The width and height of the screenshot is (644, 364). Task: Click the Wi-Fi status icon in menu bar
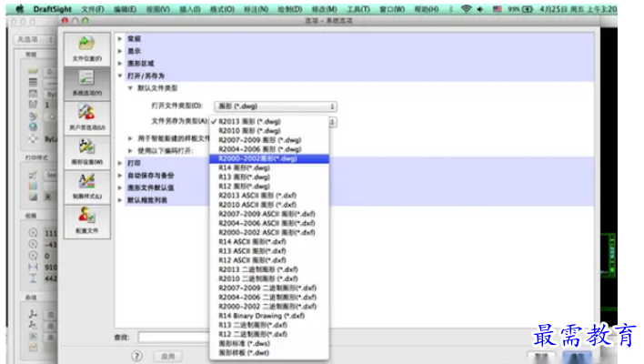[466, 8]
